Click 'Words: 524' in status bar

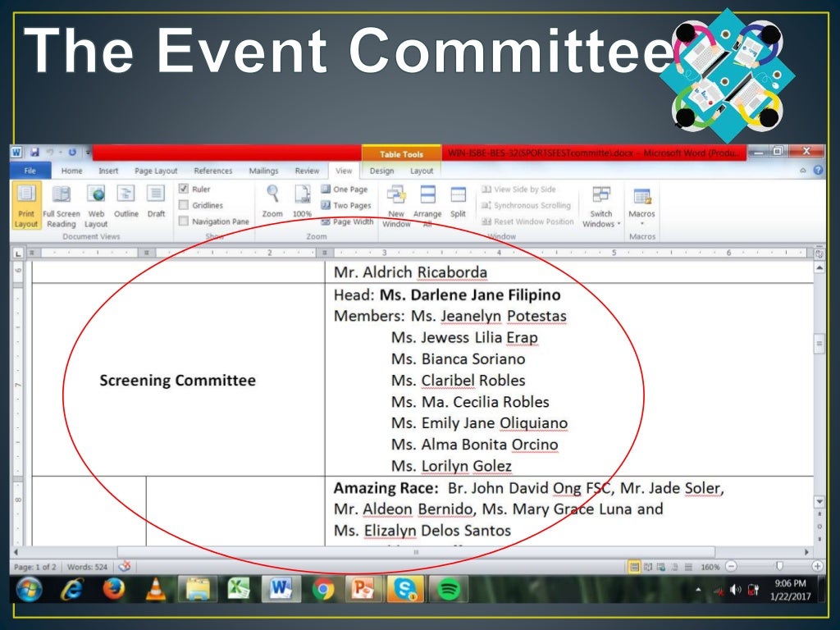(87, 566)
